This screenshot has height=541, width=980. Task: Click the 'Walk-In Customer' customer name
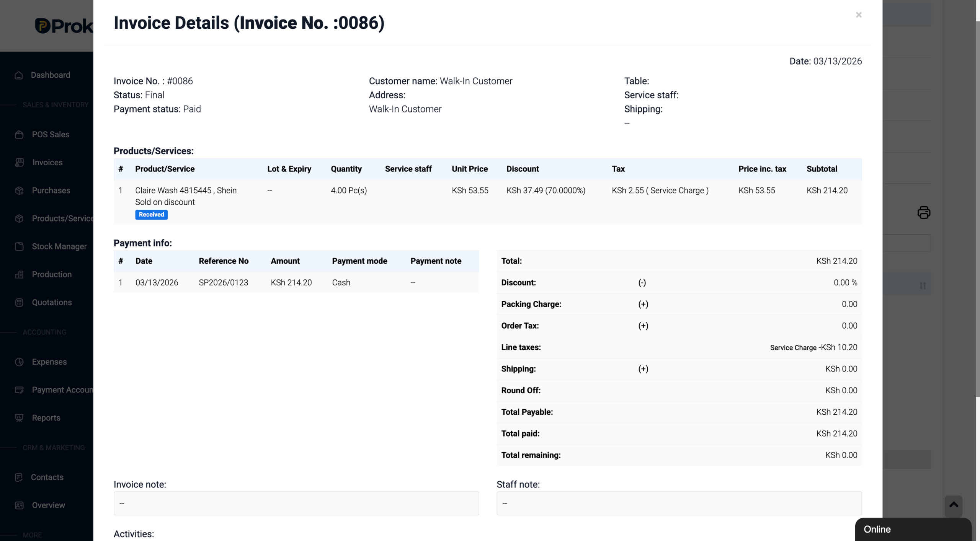(x=476, y=81)
